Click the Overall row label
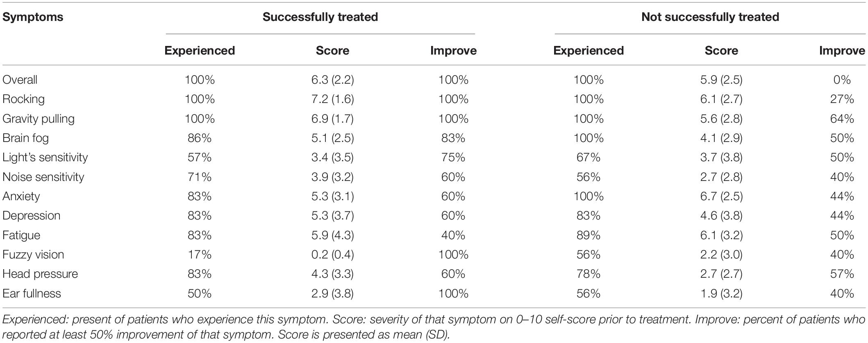 [x=20, y=80]
